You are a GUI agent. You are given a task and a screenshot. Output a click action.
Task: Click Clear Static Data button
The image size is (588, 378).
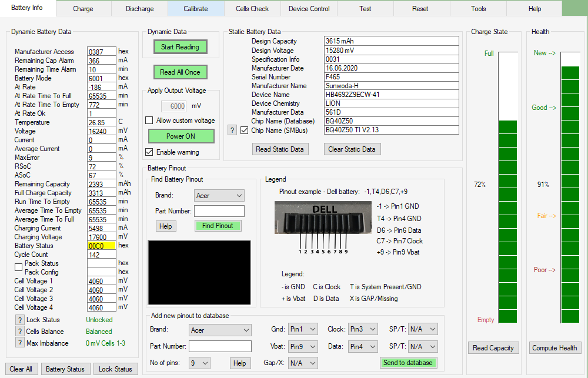[352, 149]
